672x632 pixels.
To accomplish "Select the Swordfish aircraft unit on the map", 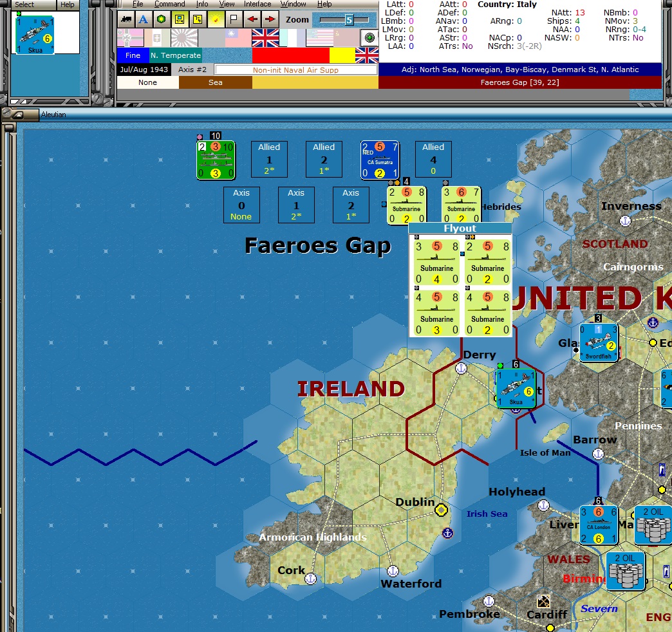I will 599,343.
